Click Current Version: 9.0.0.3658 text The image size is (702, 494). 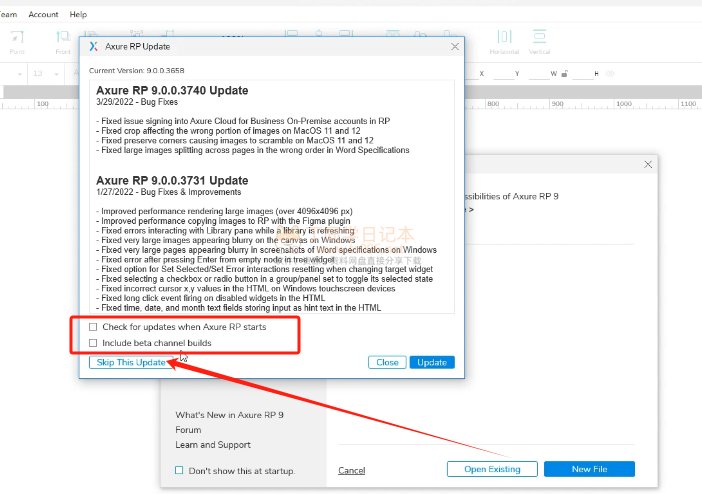pos(137,70)
